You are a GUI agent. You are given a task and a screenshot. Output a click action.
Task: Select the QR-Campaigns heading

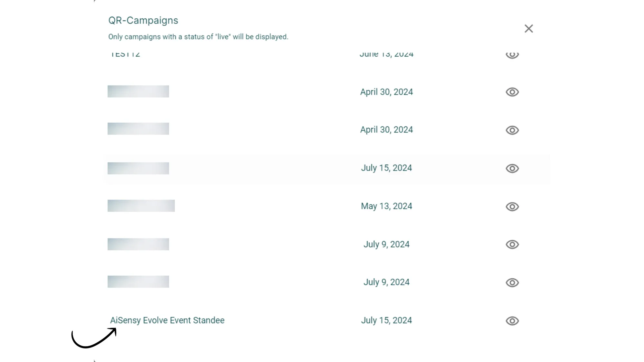click(x=143, y=20)
